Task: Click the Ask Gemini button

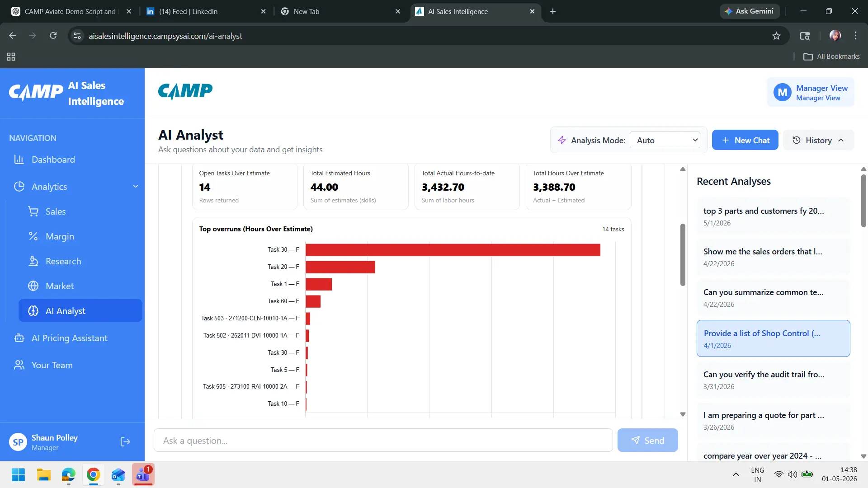Action: click(750, 11)
